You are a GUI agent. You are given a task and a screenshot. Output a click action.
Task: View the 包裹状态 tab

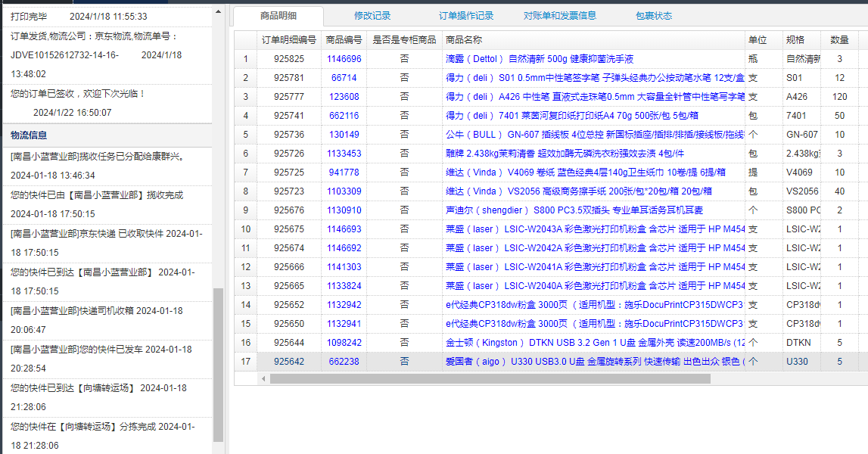pyautogui.click(x=654, y=16)
